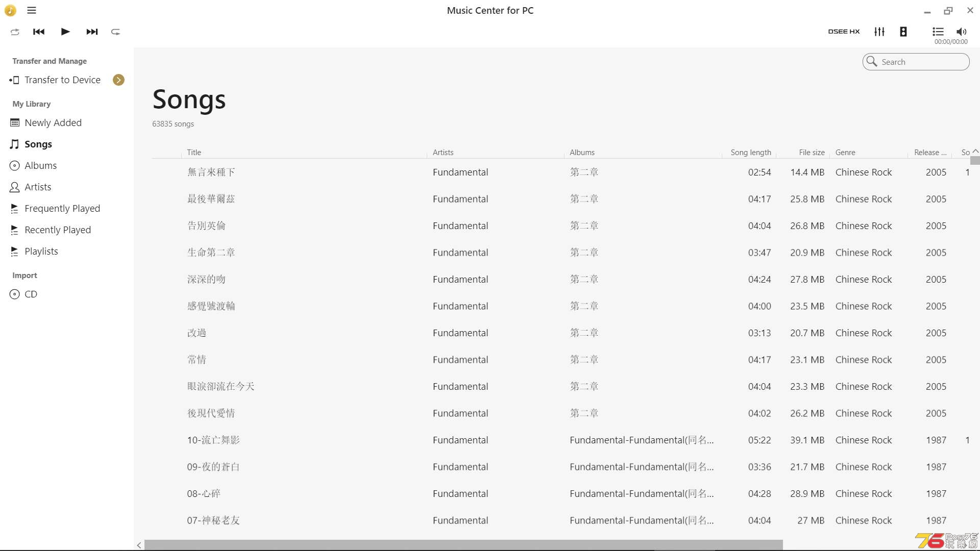Toggle DSEE HX enhancement
The height and width of the screenshot is (551, 980).
[x=844, y=32]
